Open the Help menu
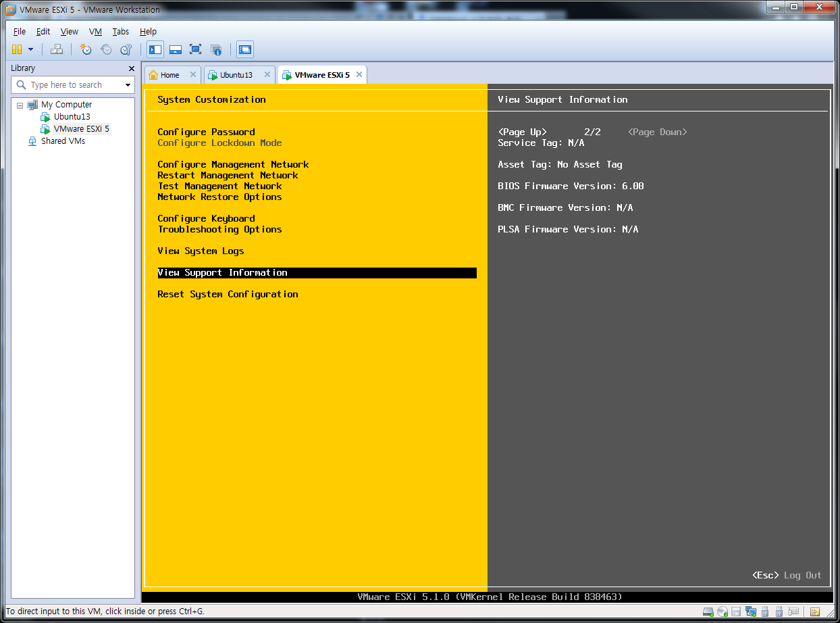This screenshot has height=623, width=840. [x=148, y=31]
